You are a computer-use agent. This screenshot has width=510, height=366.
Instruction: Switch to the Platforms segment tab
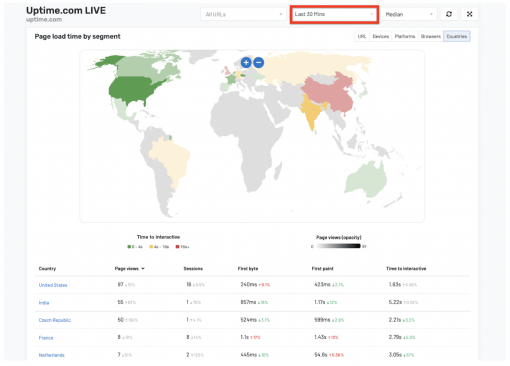405,36
